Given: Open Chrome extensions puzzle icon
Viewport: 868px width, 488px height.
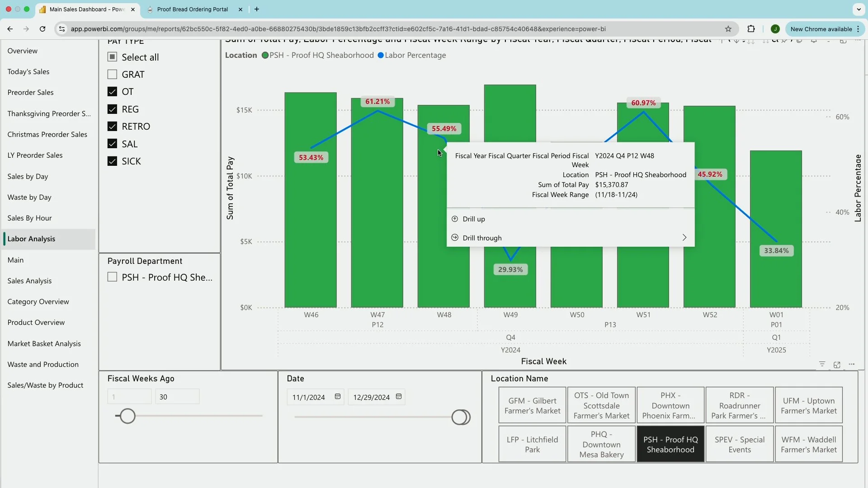Looking at the screenshot, I should pyautogui.click(x=751, y=29).
